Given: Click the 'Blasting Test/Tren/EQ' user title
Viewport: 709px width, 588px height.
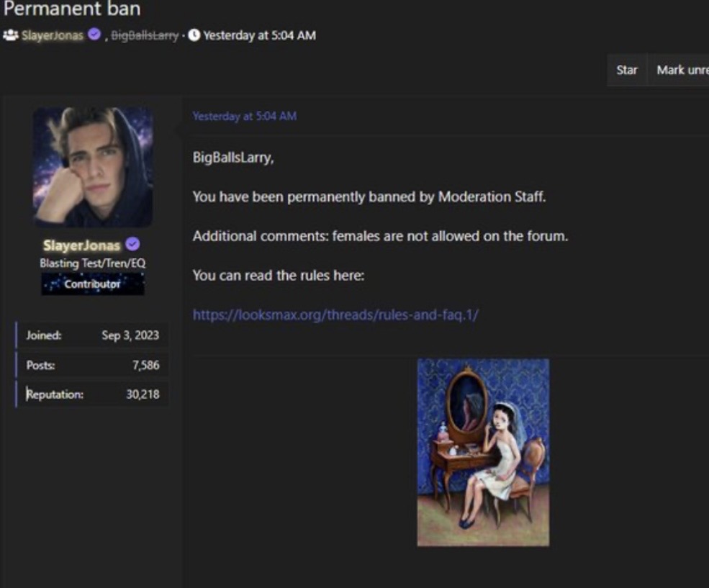Looking at the screenshot, I should click(93, 263).
